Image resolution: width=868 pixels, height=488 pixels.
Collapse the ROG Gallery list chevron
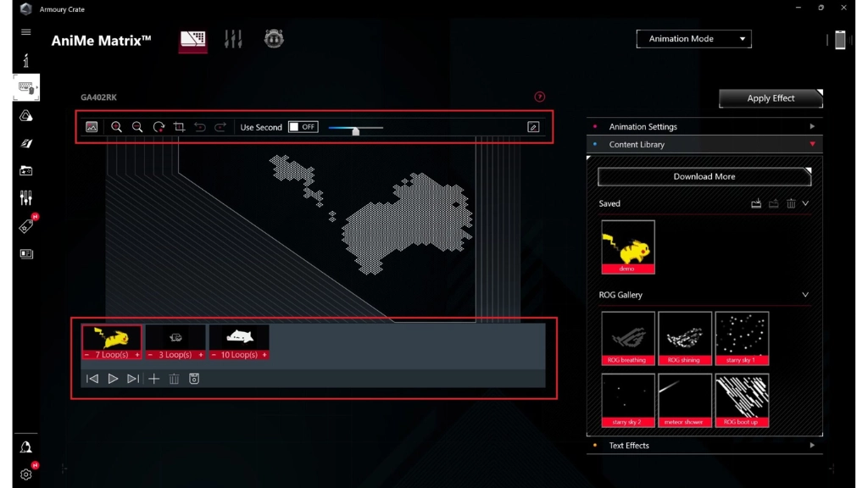[x=805, y=295]
